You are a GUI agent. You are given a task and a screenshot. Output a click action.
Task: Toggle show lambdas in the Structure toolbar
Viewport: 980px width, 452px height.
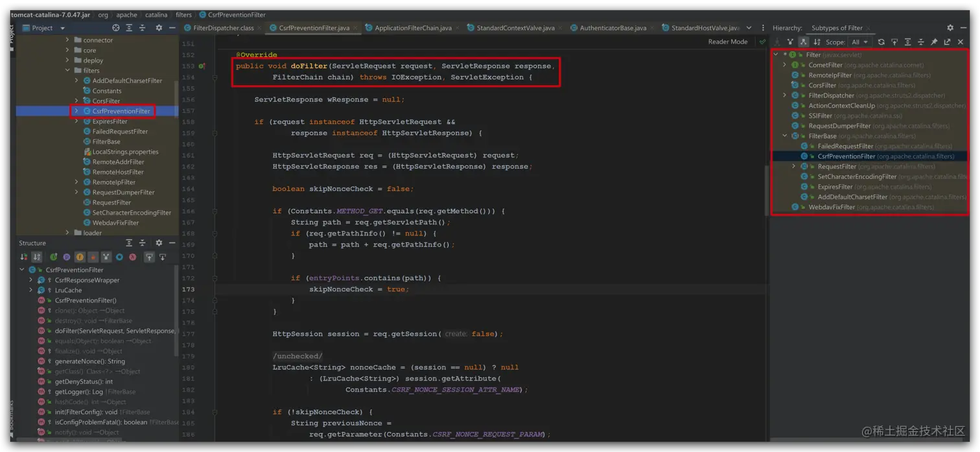(x=133, y=257)
